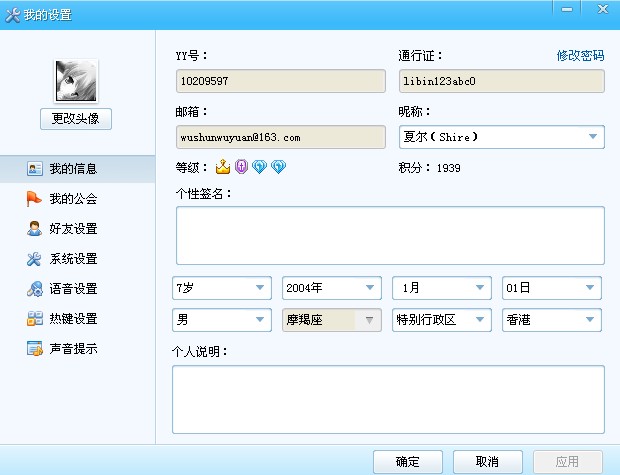Viewport: 620px width, 475px height.
Task: Click the second blue diamond level icon
Action: tap(278, 167)
